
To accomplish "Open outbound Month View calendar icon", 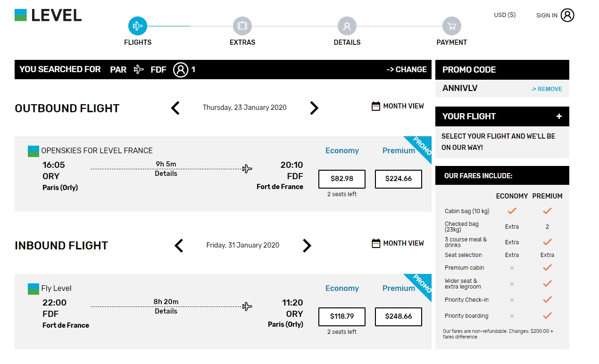I will tap(376, 106).
